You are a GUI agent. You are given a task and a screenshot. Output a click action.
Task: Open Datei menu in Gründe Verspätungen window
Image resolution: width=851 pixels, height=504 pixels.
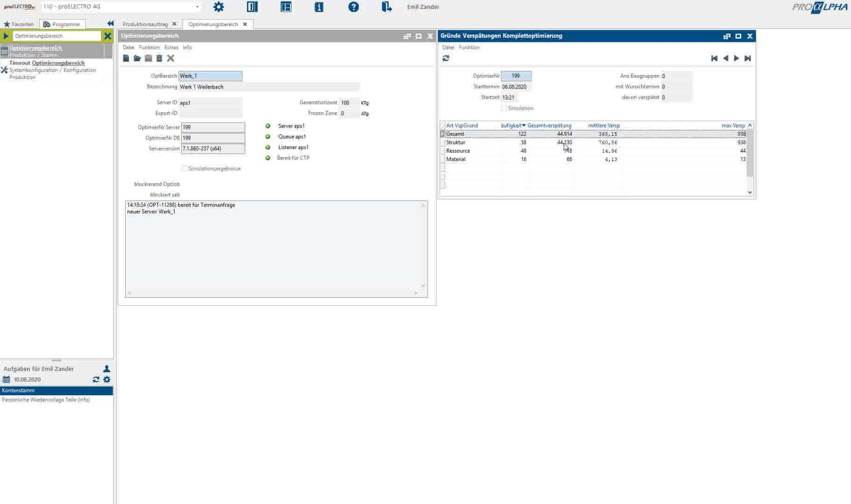pyautogui.click(x=448, y=47)
